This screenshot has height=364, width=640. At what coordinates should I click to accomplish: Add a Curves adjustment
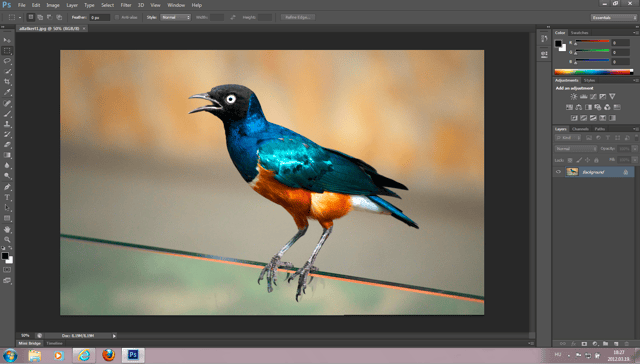click(x=593, y=97)
